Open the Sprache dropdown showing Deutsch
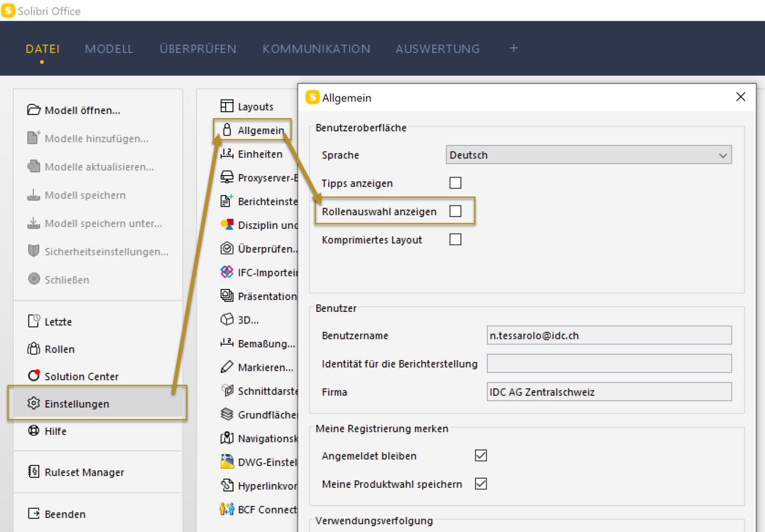Screen dimensions: 765x532 (588, 155)
